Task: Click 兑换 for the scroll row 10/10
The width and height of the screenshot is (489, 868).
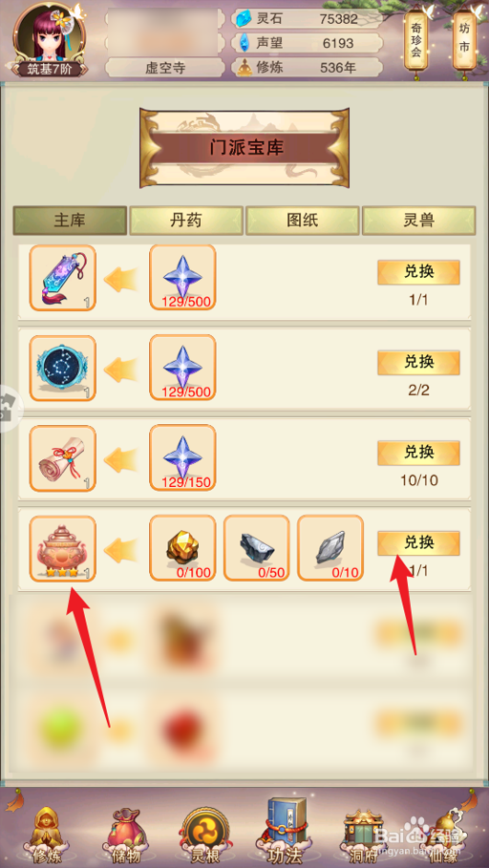Action: 418,453
